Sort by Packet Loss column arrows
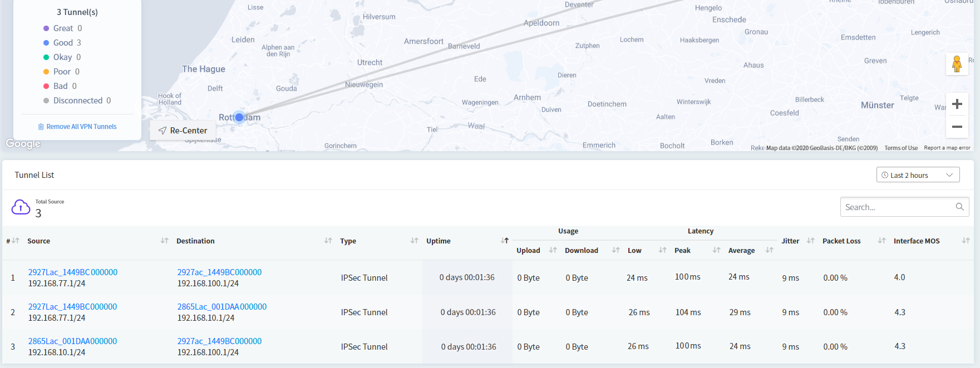Screen dimensions: 980x368 [x=882, y=241]
